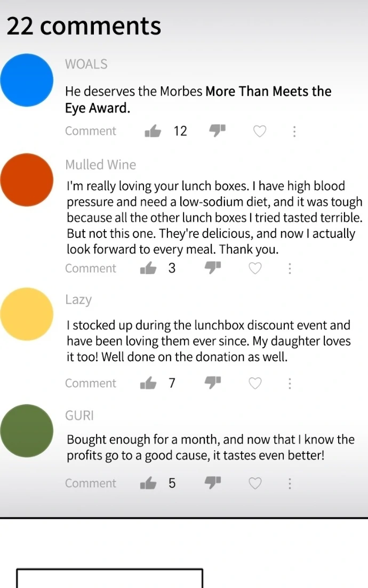Thumbs down GURI's comment
This screenshot has height=588, width=368.
213,483
